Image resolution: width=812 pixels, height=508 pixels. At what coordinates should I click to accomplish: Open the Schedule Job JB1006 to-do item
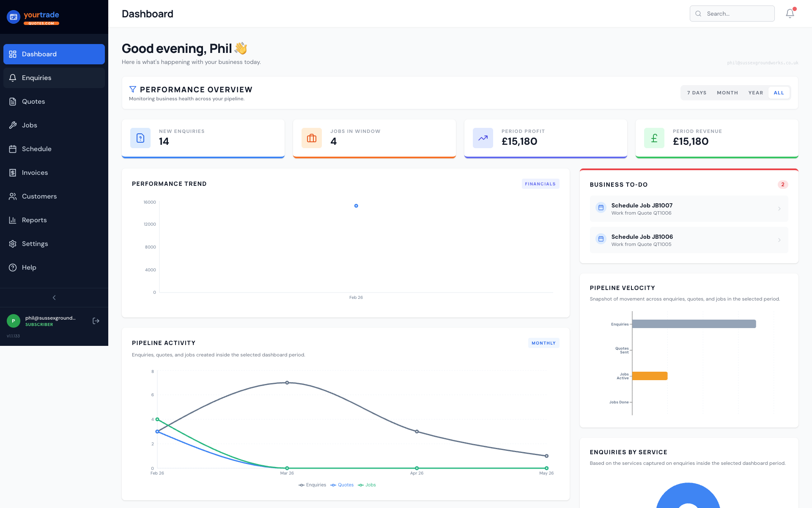689,240
